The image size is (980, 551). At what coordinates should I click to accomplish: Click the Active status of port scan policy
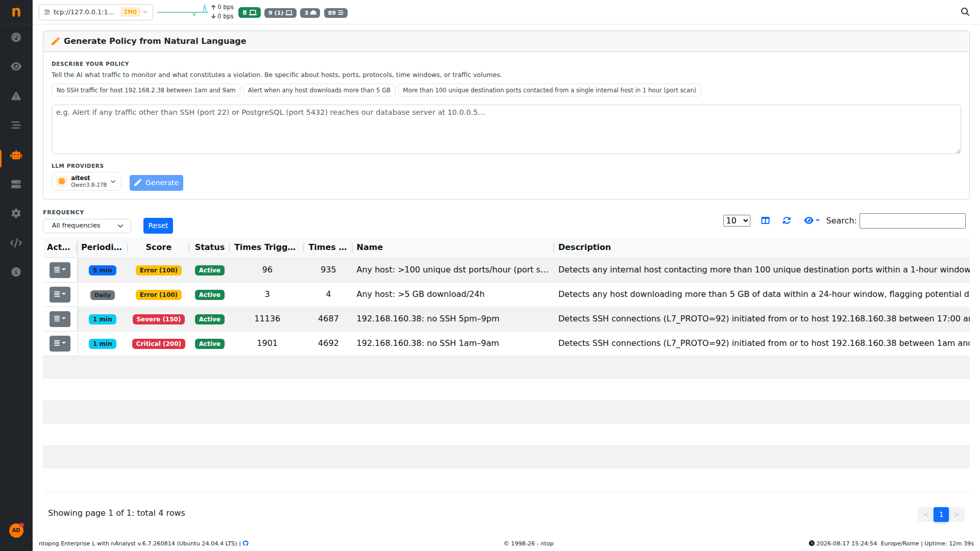point(209,270)
